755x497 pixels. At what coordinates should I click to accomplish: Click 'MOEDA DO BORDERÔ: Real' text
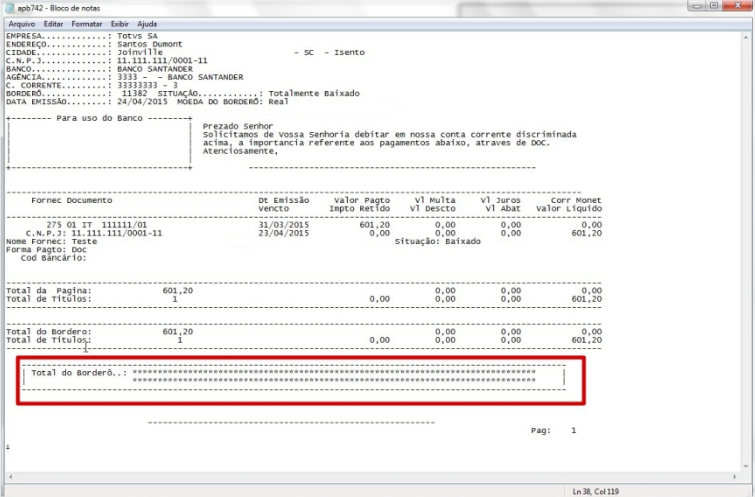point(233,102)
